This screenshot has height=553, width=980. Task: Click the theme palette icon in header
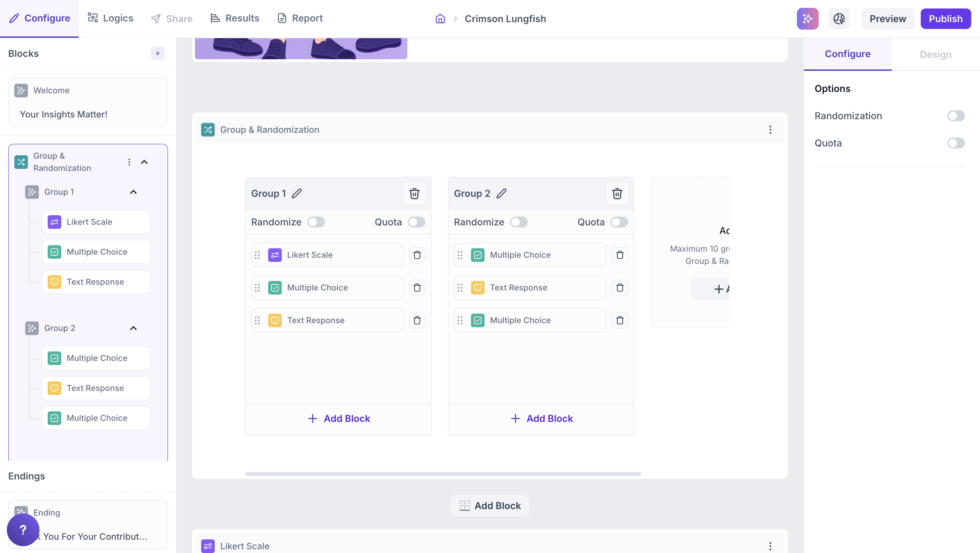pos(839,19)
